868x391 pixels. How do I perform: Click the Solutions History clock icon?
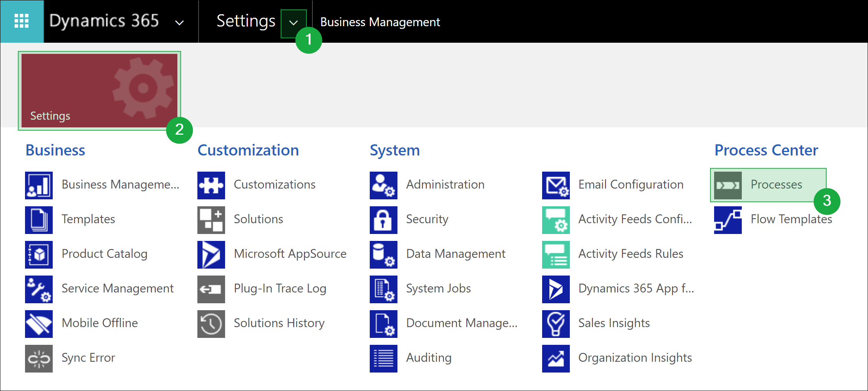211,324
